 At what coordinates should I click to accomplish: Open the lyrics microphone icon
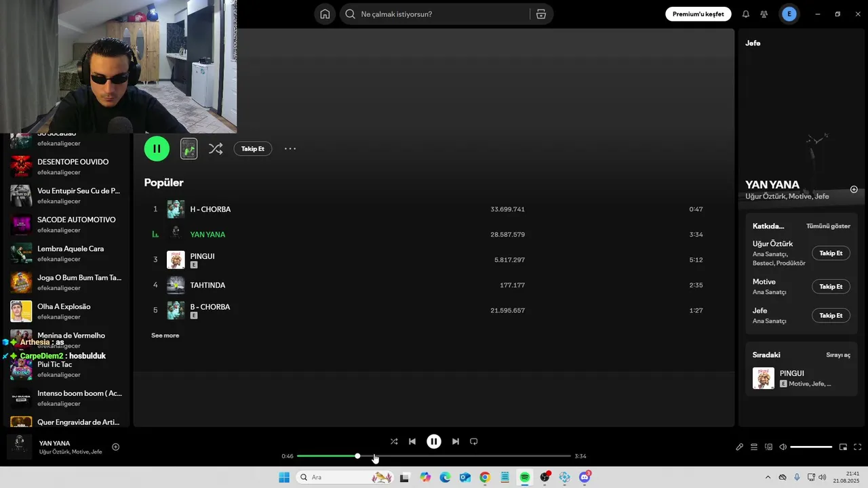click(x=740, y=447)
